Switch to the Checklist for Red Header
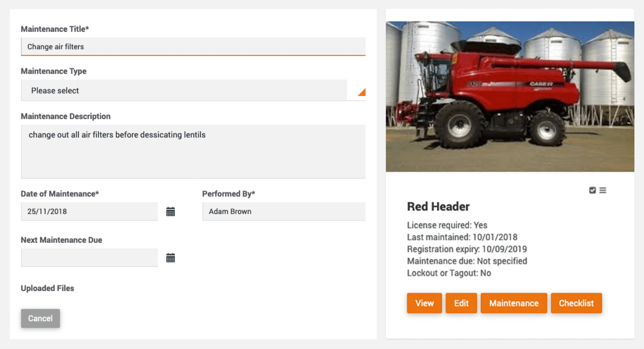Image resolution: width=644 pixels, height=349 pixels. click(x=576, y=303)
